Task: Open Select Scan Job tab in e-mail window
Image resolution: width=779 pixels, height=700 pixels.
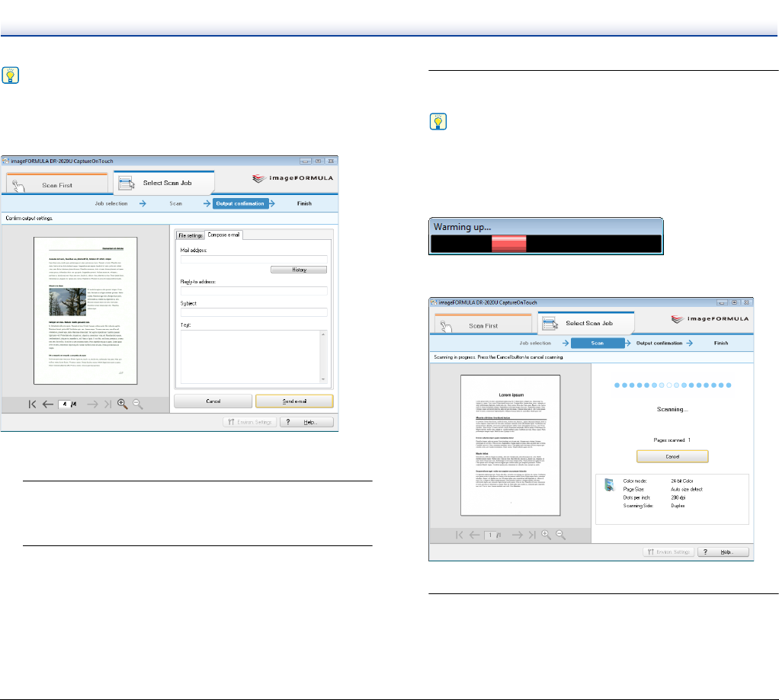Action: [x=164, y=184]
